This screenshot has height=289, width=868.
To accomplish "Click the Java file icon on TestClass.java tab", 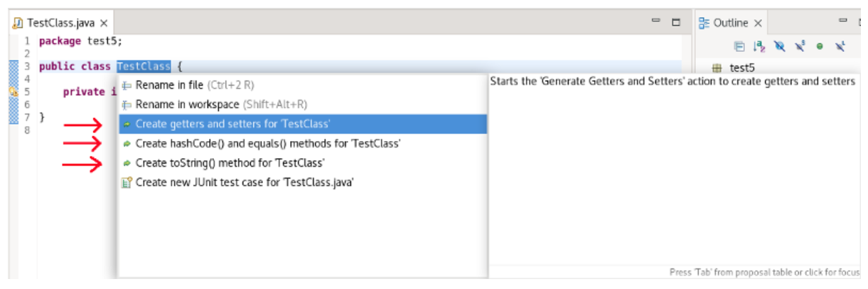I will tap(18, 23).
